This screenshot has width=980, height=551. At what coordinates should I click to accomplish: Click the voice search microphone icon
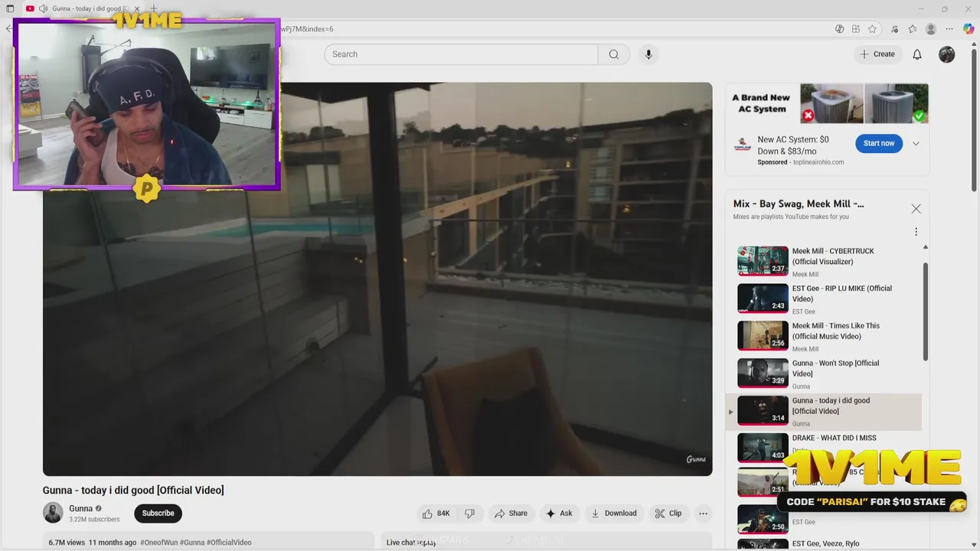648,54
